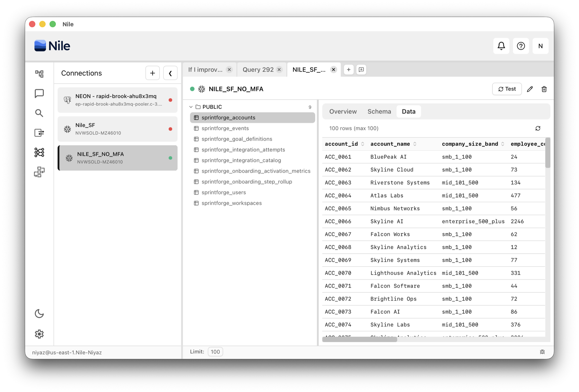The image size is (579, 392).
Task: Open the schema tree icon in the sidebar
Action: (39, 74)
